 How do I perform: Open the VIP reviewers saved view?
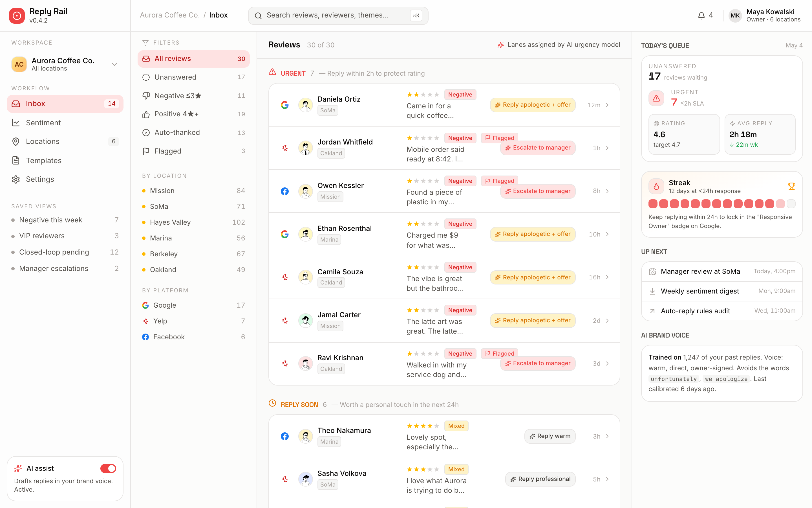[x=65, y=236]
